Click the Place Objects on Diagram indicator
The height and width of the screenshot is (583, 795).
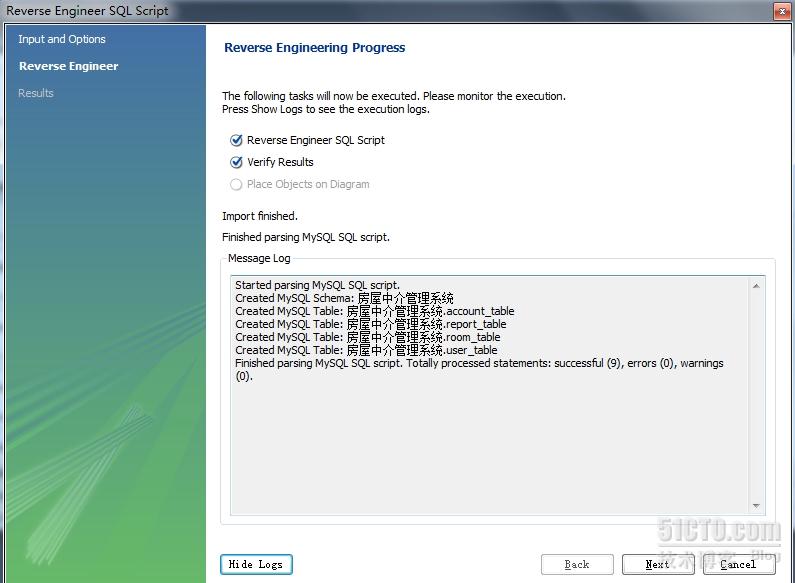236,185
